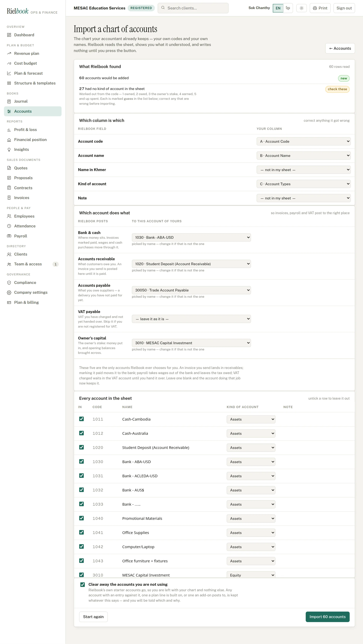The height and width of the screenshot is (644, 363).
Task: Uncheck Clear away the accounts option
Action: 82,584
